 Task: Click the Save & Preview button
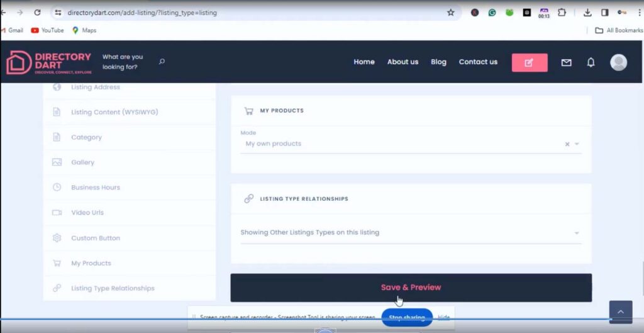click(x=411, y=288)
